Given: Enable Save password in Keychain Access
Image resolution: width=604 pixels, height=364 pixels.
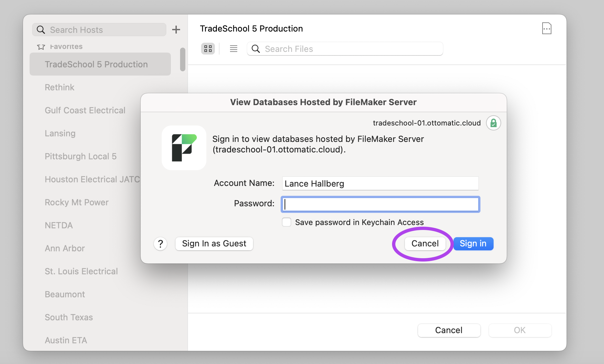Looking at the screenshot, I should [x=287, y=222].
